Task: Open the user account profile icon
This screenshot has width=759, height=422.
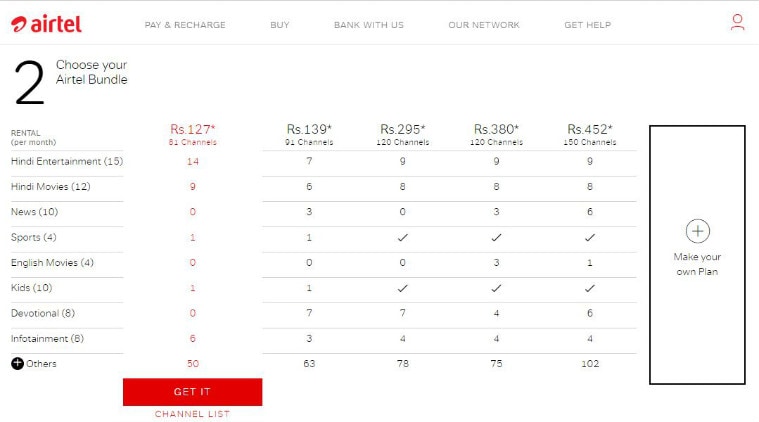Action: click(x=737, y=22)
